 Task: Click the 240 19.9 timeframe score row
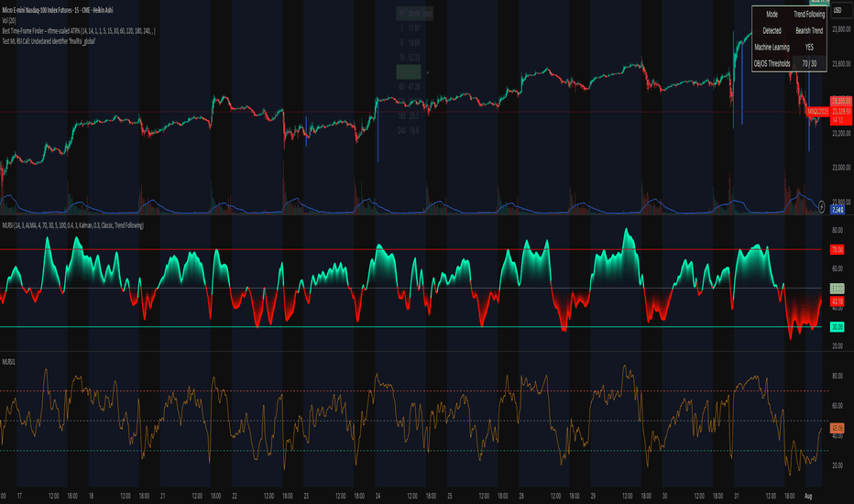(410, 131)
